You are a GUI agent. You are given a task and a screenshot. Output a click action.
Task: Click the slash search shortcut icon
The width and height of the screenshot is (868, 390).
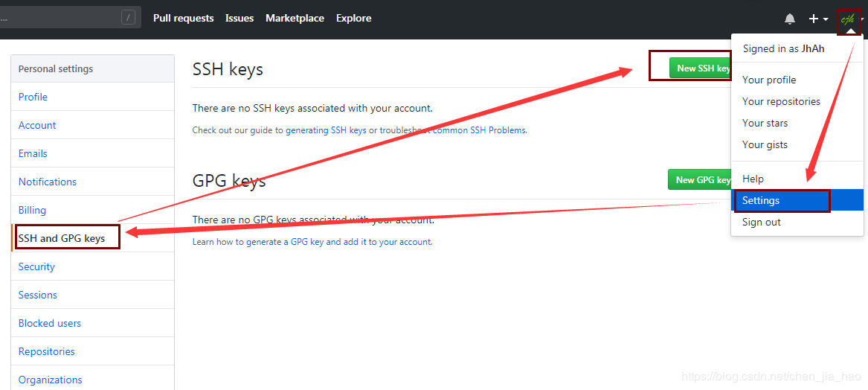(x=128, y=18)
